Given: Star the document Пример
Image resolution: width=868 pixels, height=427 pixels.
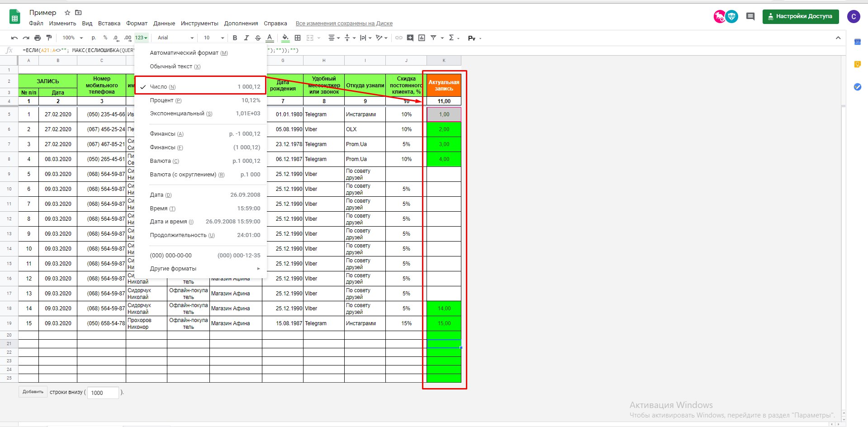Looking at the screenshot, I should [x=67, y=13].
